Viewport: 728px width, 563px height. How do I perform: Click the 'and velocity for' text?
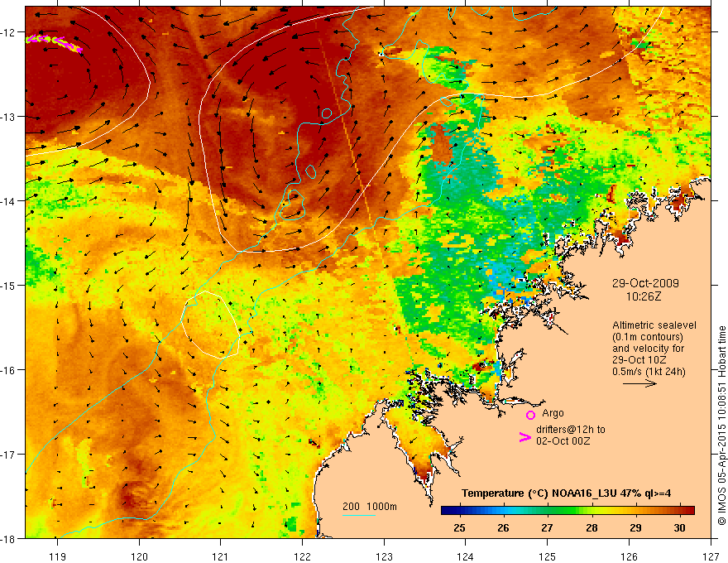pos(648,349)
